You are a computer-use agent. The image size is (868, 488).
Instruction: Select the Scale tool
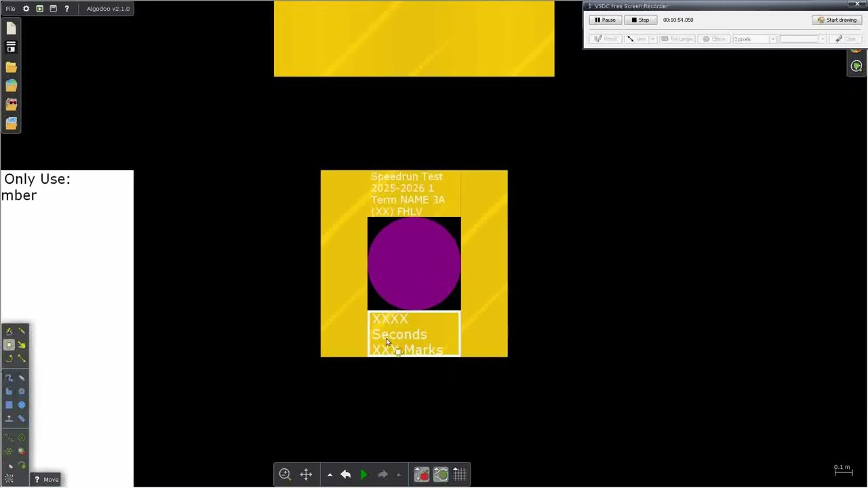tap(22, 358)
